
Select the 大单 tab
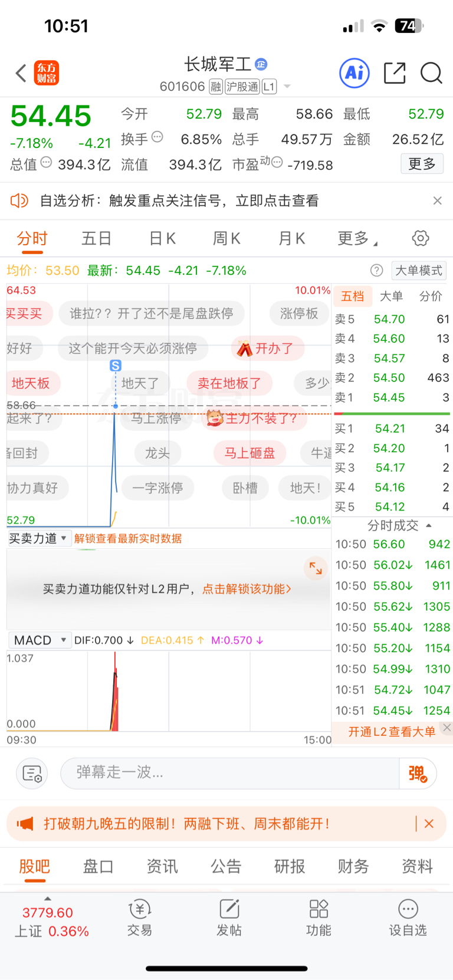[391, 296]
